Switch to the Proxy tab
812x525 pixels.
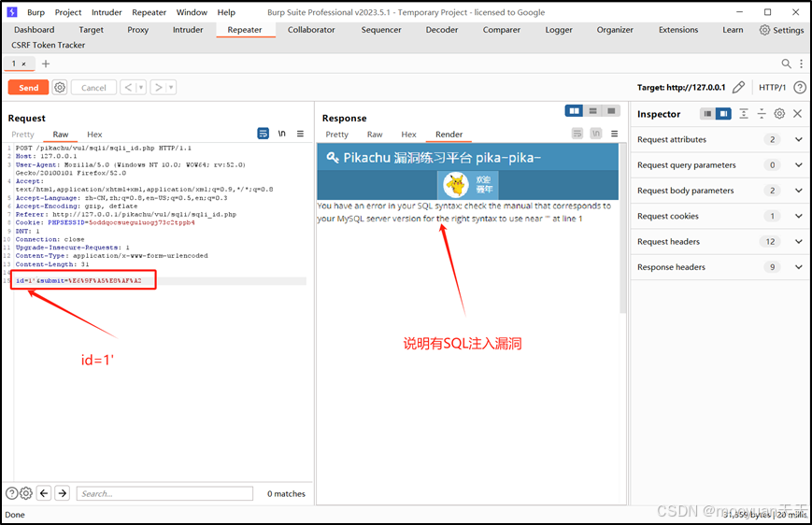tap(137, 30)
